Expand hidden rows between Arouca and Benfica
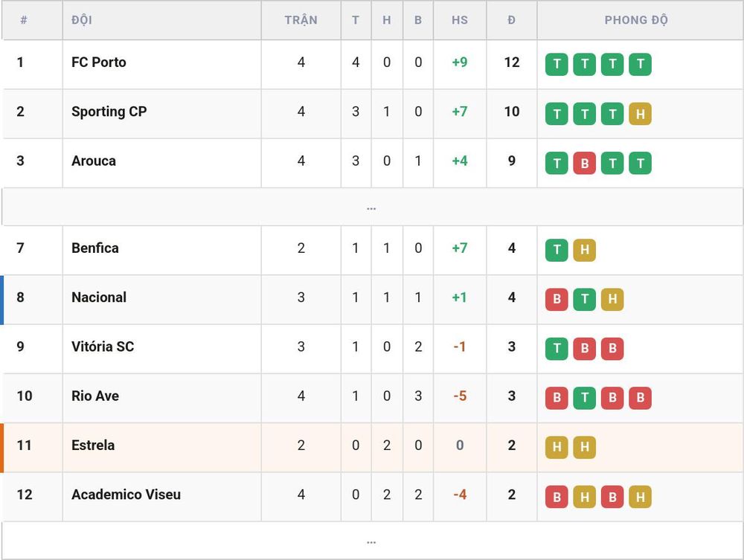 point(371,207)
